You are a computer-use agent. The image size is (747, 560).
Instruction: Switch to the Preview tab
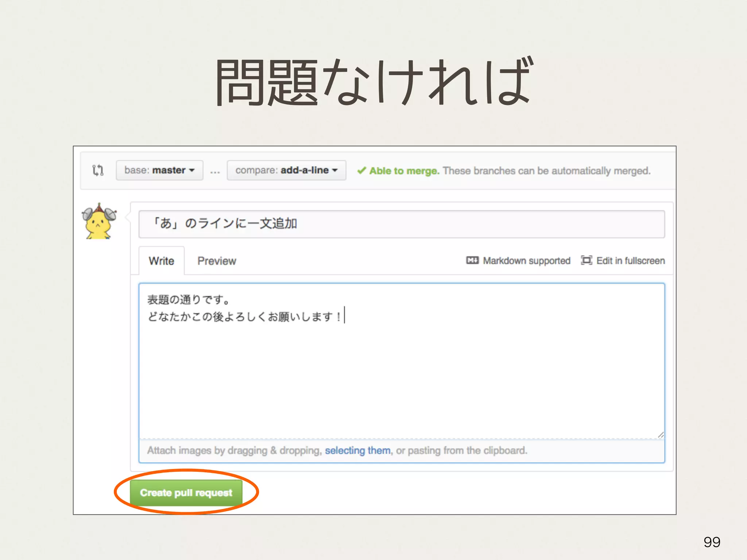coord(217,261)
